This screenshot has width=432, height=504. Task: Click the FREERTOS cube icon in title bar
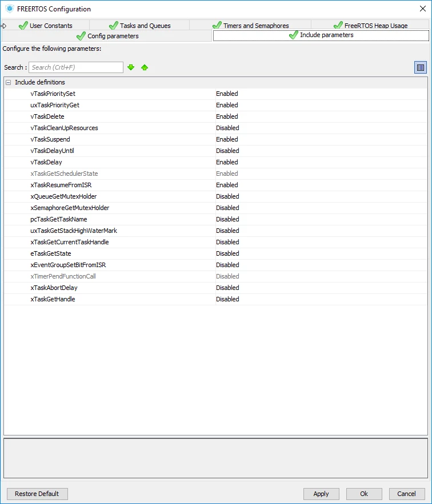[10, 9]
